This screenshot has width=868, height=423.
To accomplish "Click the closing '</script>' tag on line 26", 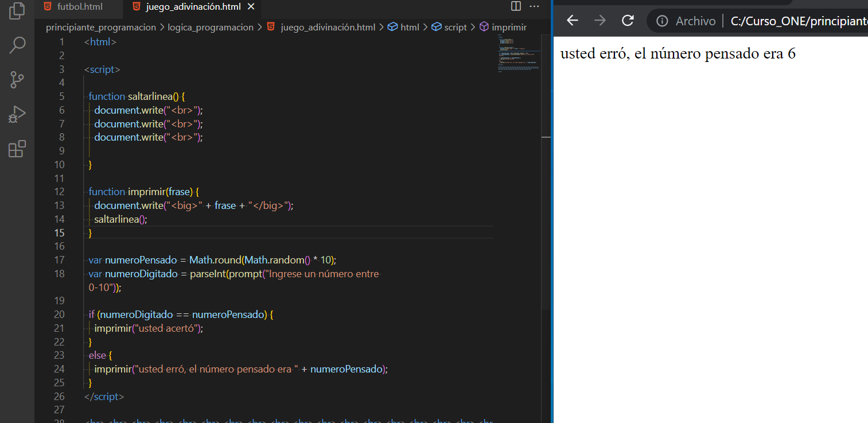I will click(104, 397).
